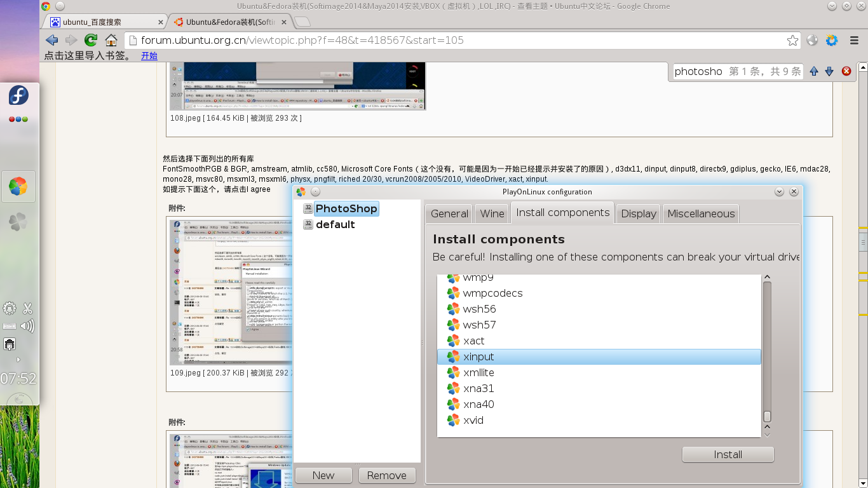Click the 07:52 clock in dock

[18, 379]
